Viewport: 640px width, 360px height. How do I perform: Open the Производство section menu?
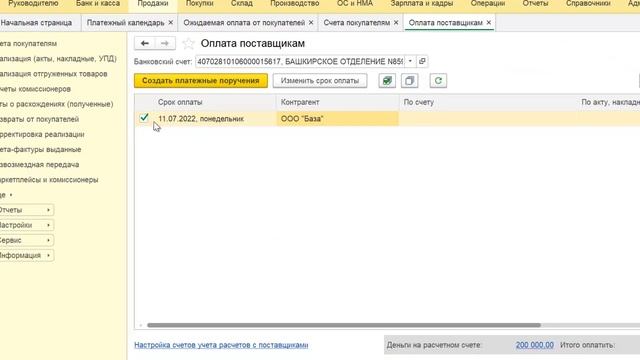295,4
